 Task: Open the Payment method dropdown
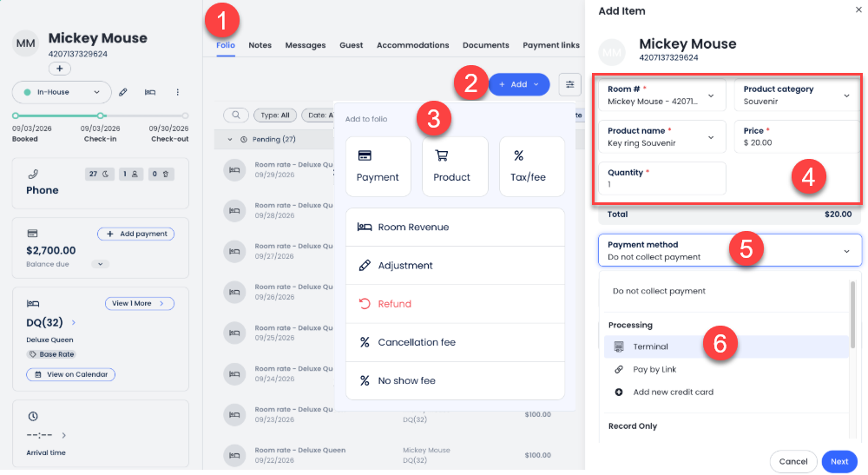730,250
